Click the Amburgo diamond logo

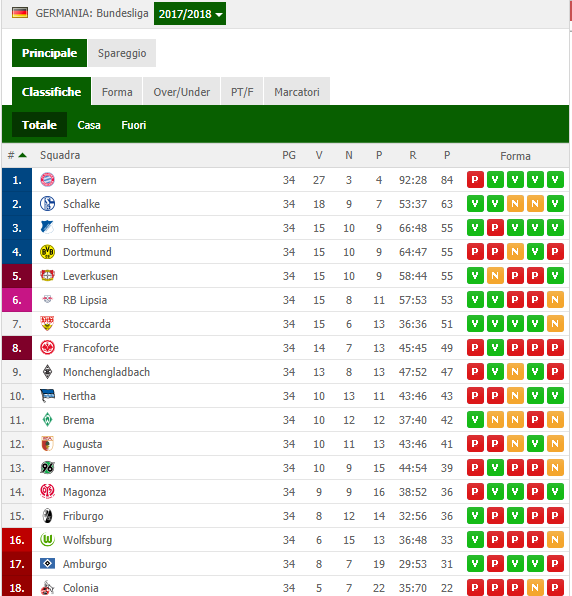tap(48, 564)
